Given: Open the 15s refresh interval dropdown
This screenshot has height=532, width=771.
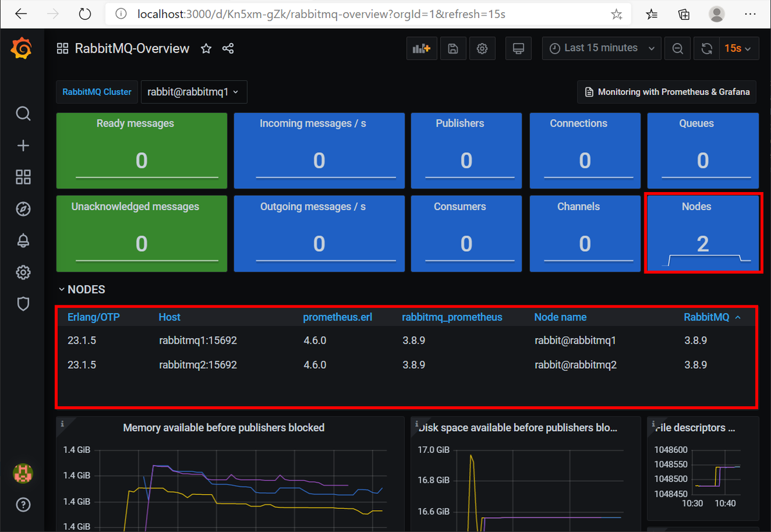Looking at the screenshot, I should 738,48.
